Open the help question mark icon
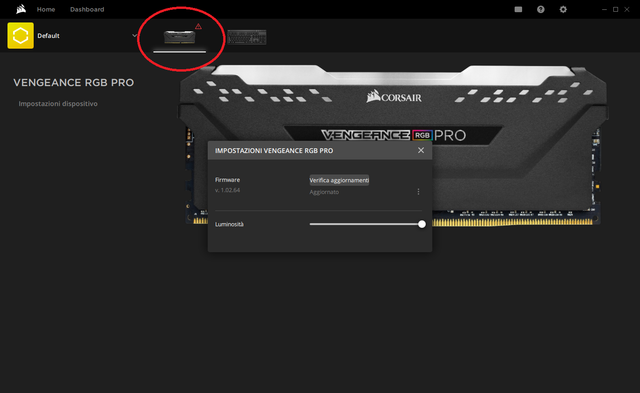 tap(540, 9)
